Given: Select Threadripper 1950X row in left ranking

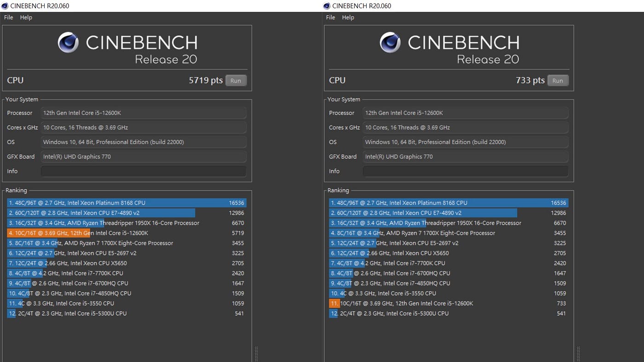Looking at the screenshot, I should pyautogui.click(x=126, y=223).
